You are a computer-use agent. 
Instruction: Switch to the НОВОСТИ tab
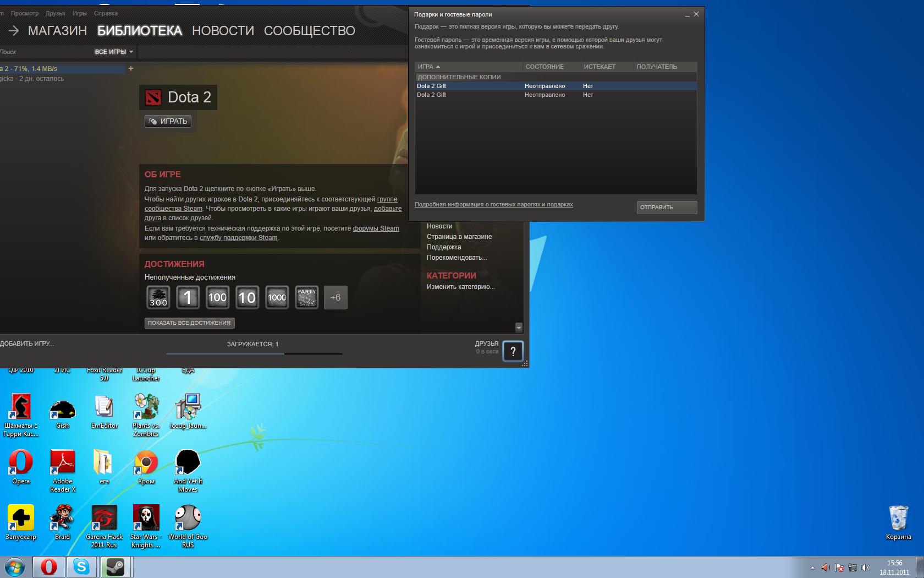click(x=223, y=31)
